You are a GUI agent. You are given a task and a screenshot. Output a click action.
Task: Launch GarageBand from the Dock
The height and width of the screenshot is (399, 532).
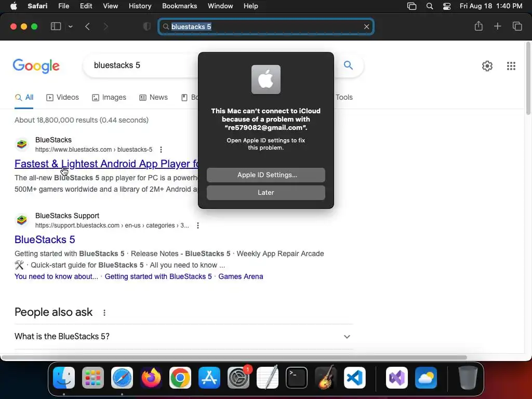tap(326, 378)
